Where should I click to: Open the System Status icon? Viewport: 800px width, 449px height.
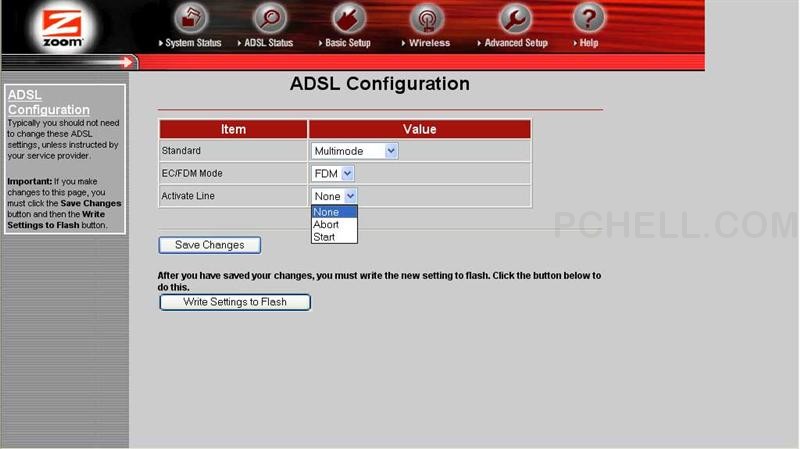tap(190, 18)
